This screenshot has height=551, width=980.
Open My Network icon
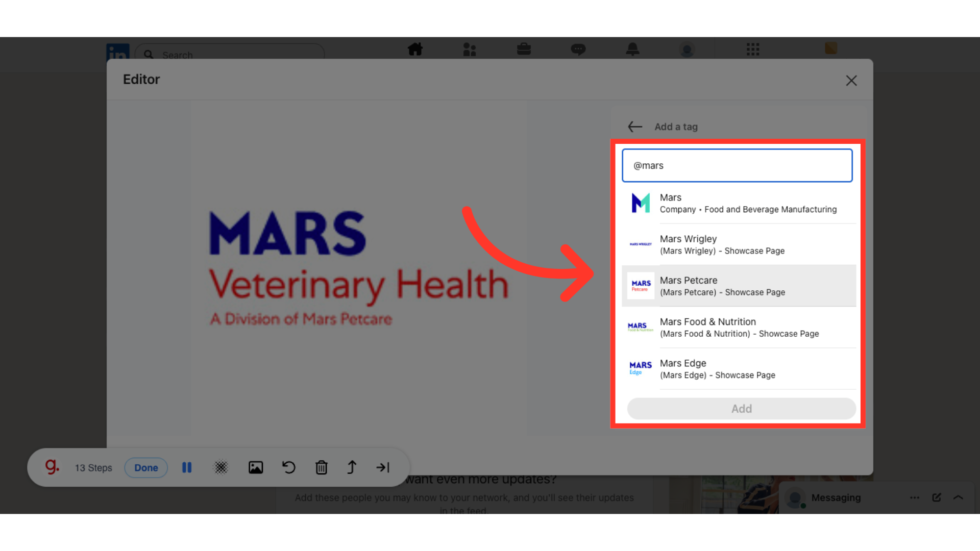469,49
